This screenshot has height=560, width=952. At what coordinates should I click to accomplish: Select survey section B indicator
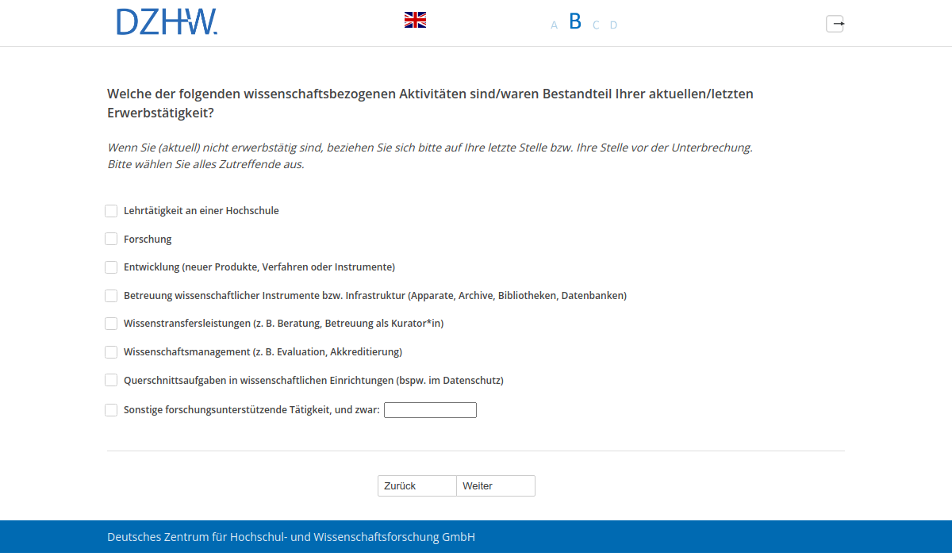[574, 22]
